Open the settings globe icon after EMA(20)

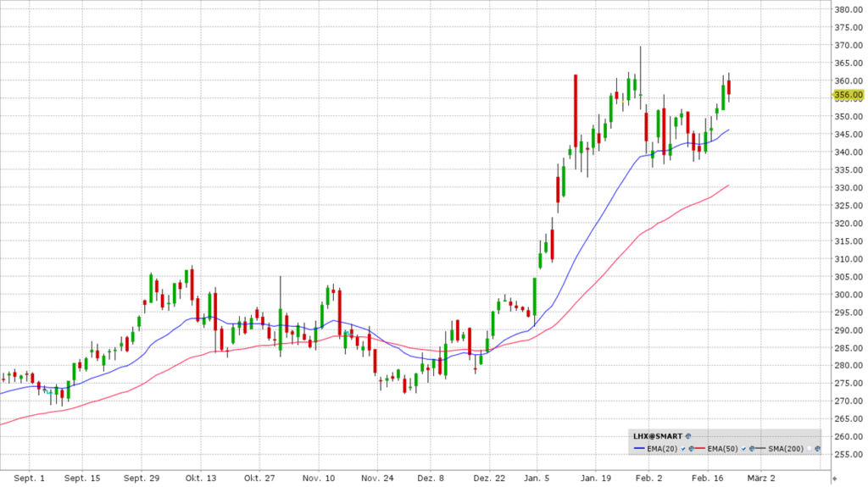tap(691, 448)
